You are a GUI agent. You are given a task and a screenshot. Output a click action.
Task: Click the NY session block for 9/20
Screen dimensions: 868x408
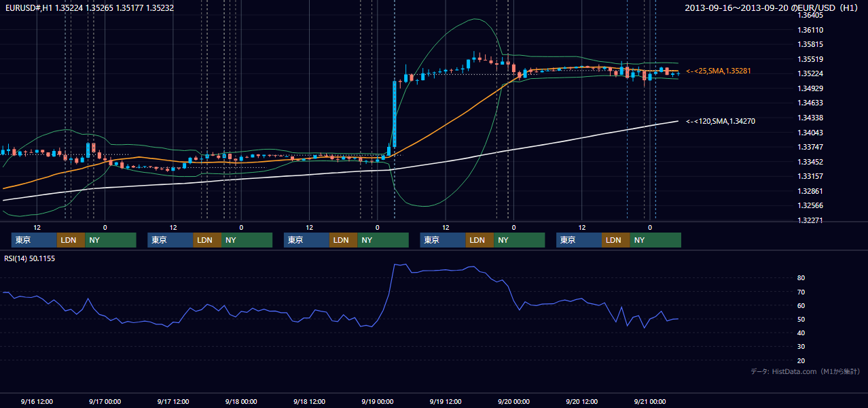point(655,240)
